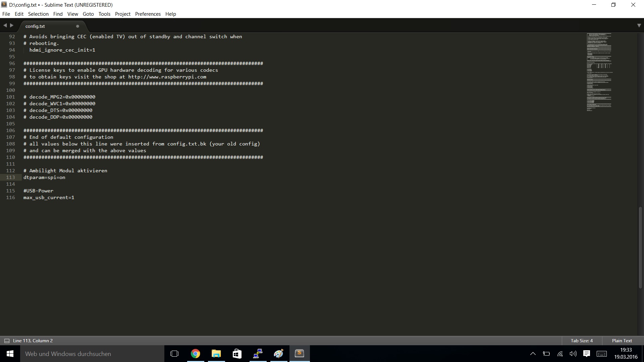Open Google Chrome from the taskbar
This screenshot has height=362, width=644.
195,354
